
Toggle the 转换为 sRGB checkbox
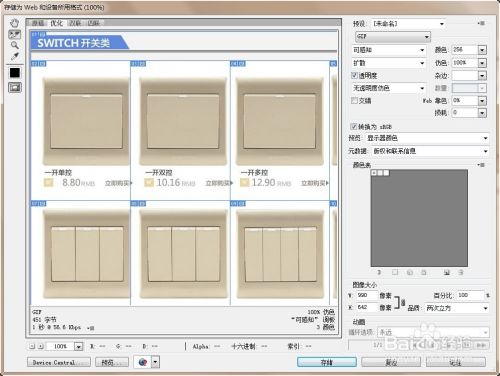pyautogui.click(x=353, y=126)
